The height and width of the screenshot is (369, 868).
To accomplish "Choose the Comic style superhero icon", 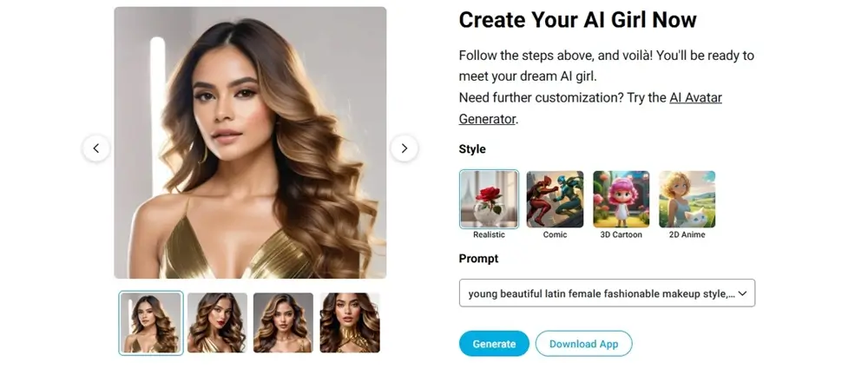I will 555,199.
